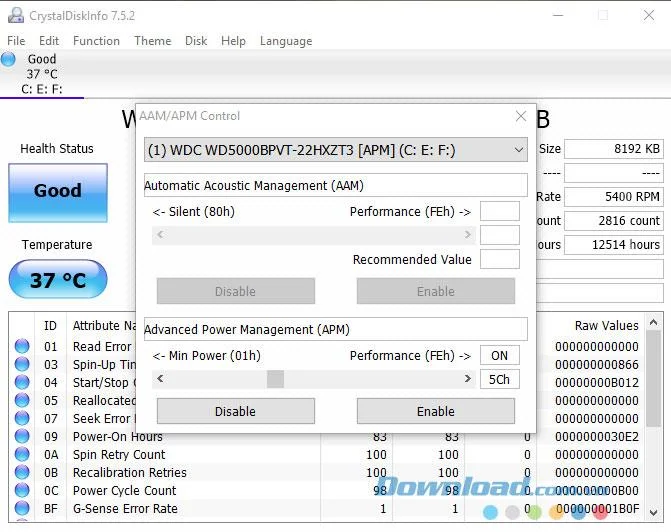671x532 pixels.
Task: Select the Good 37 °C disk status orb
Action: 8,59
